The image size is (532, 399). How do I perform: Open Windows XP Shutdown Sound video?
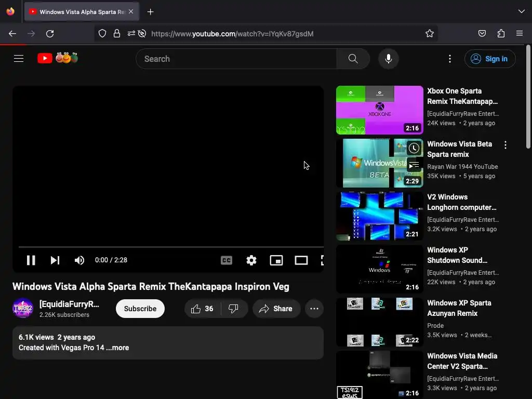[457, 255]
